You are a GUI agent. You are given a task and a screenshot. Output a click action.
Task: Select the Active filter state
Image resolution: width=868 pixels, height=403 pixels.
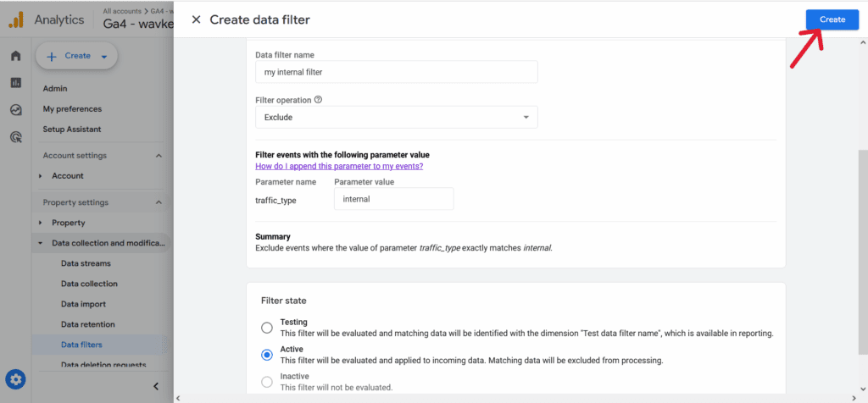click(267, 355)
